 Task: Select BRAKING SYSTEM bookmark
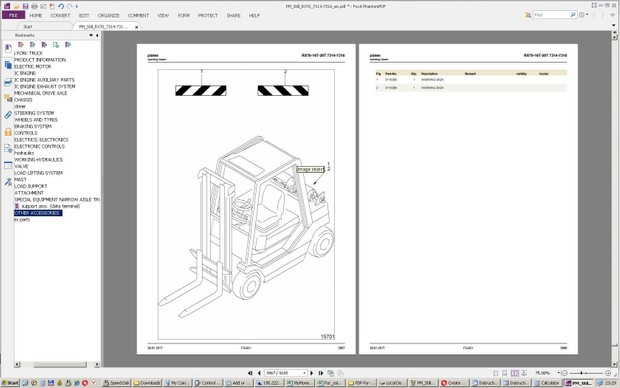point(33,126)
